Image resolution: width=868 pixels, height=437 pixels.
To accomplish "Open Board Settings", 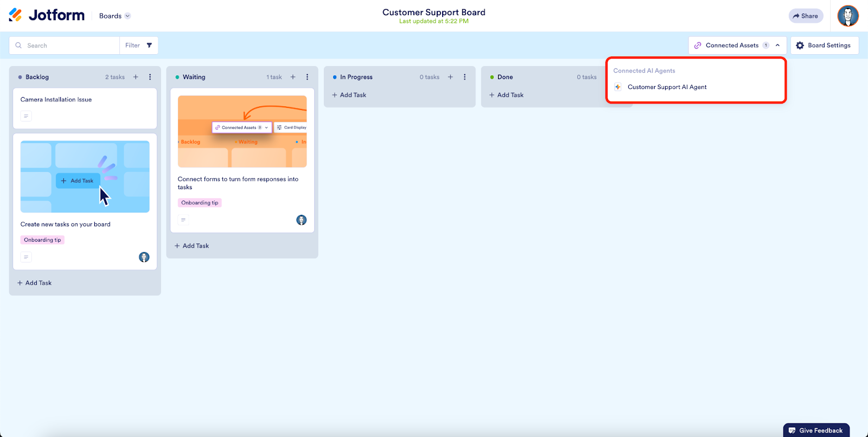I will [x=824, y=46].
